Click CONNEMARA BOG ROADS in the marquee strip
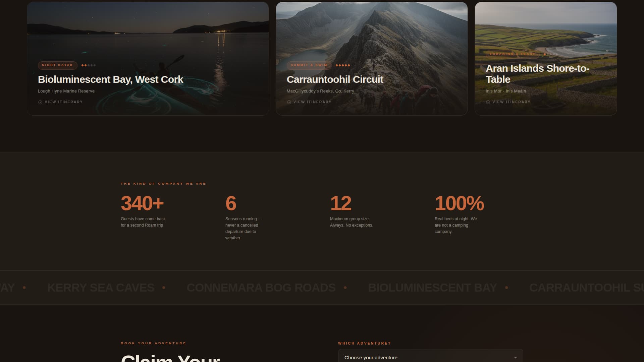The image size is (644, 362). click(261, 288)
